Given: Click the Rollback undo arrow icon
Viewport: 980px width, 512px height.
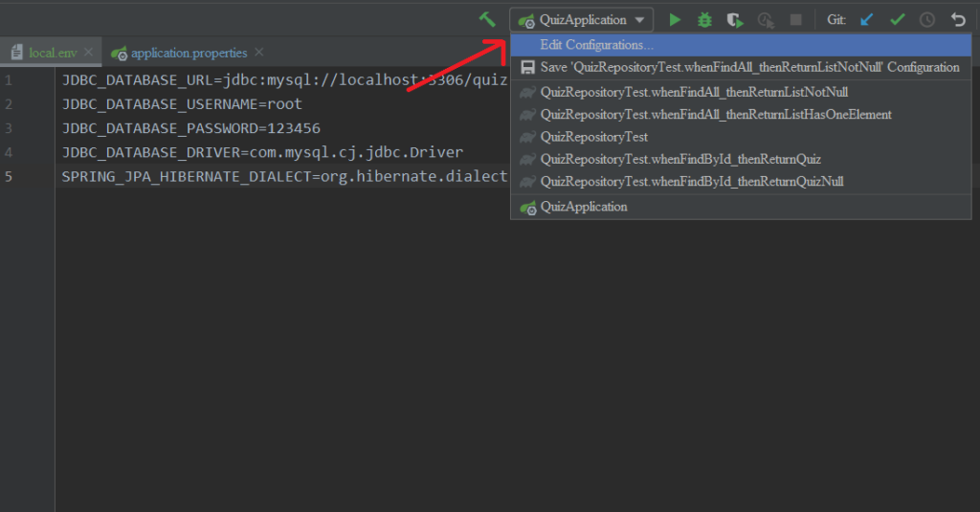Looking at the screenshot, I should tap(957, 19).
